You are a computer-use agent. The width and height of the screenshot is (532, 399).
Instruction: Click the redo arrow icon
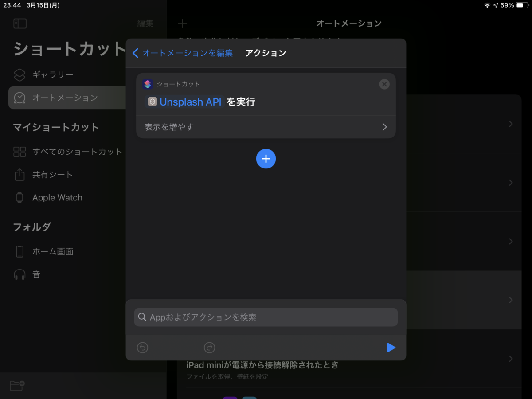[x=209, y=348]
